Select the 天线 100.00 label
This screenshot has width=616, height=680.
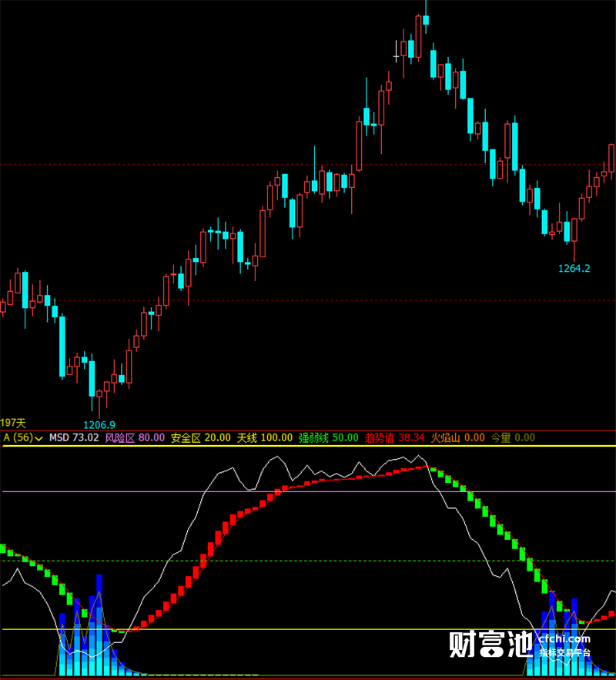click(x=264, y=437)
